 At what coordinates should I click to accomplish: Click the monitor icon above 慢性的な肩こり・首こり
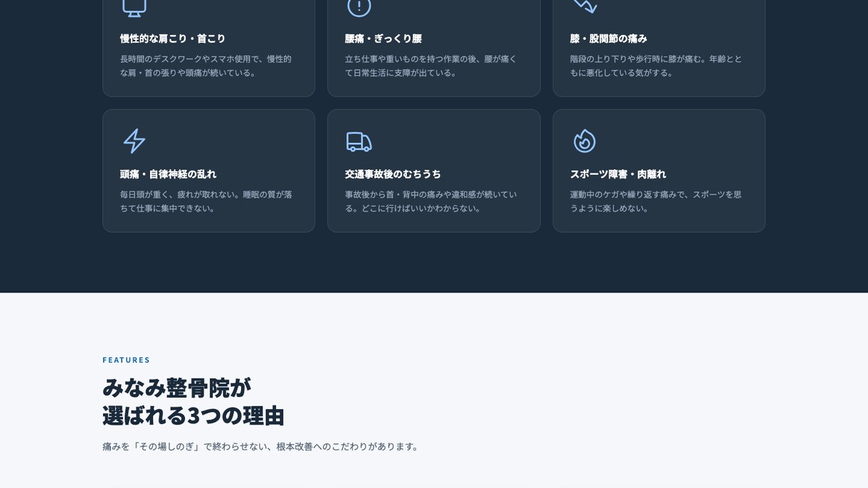coord(134,7)
